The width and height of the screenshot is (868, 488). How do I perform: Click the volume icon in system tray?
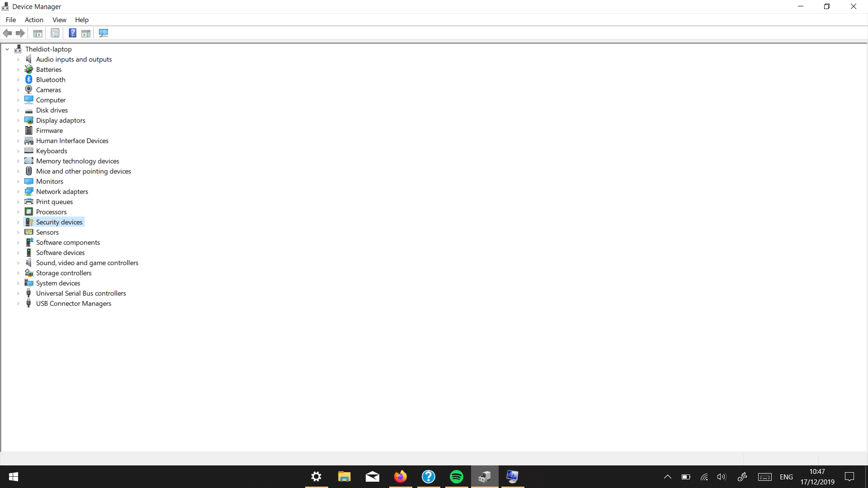point(722,477)
